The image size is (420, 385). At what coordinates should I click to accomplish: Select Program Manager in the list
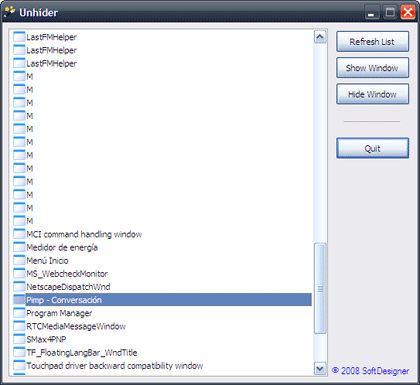click(59, 313)
